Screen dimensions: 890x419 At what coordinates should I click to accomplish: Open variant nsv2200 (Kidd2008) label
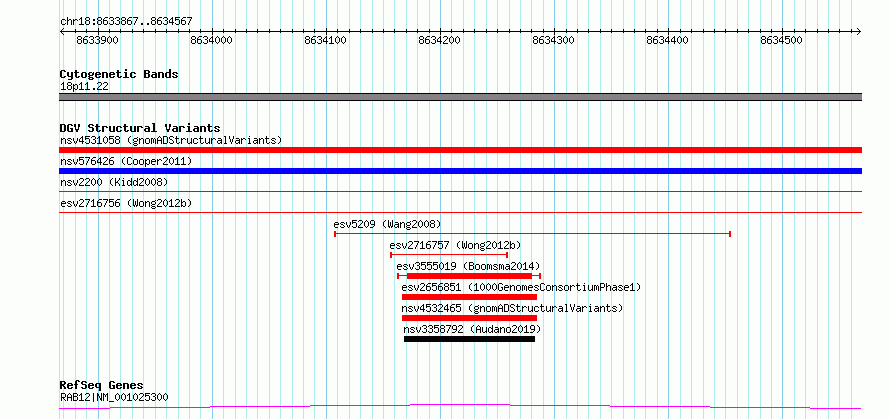click(114, 182)
